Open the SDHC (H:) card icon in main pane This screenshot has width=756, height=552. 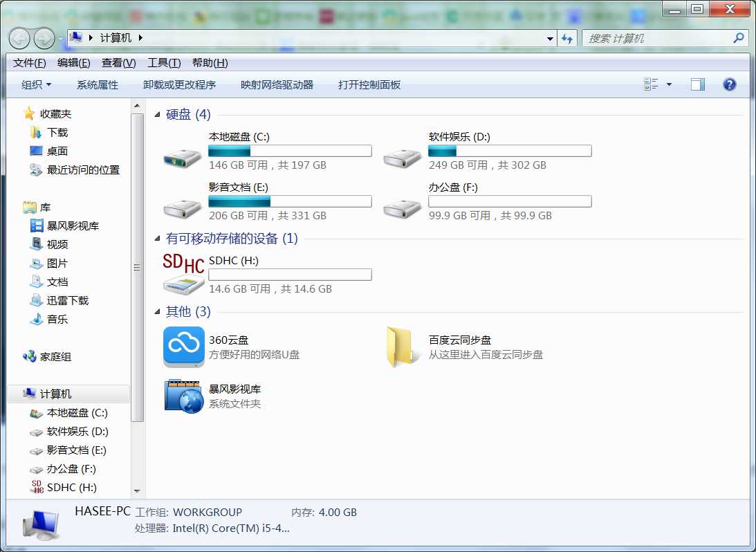point(183,273)
